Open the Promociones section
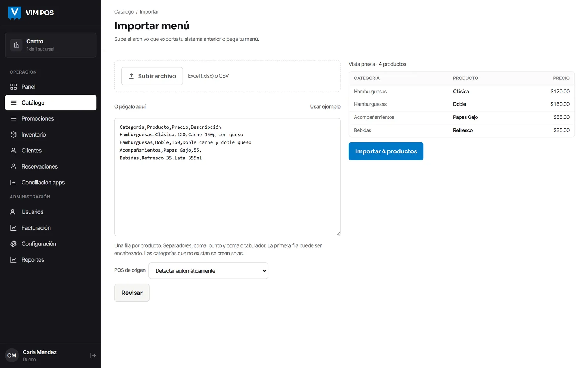Screen dimensions: 588x368 coord(51,118)
